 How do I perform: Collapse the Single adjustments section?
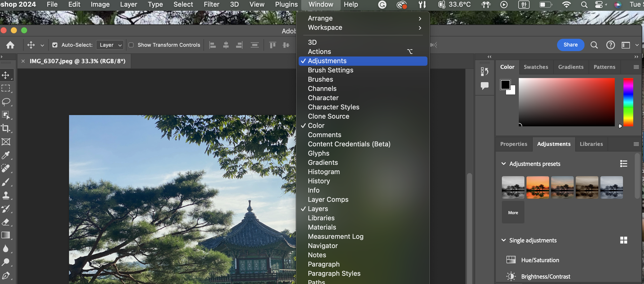[x=503, y=240]
